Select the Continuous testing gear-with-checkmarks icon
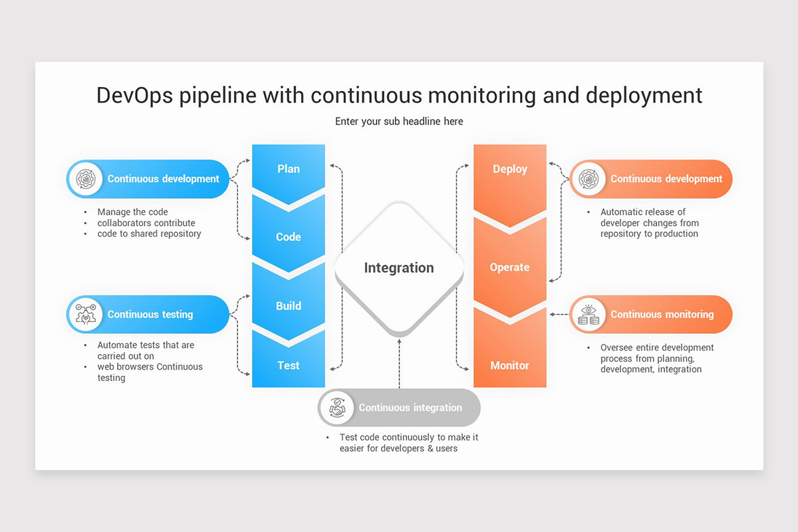The width and height of the screenshot is (798, 532). [x=86, y=315]
